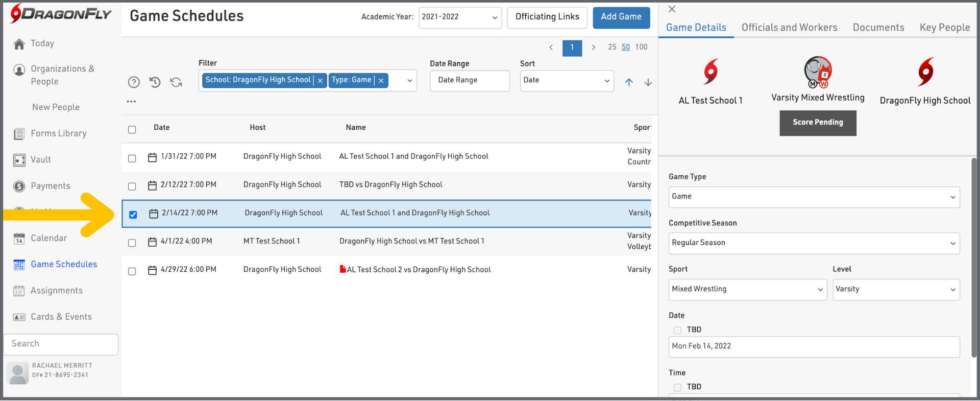980x401 pixels.
Task: Uncheck the selected 2/14/22 game row
Action: tap(133, 215)
